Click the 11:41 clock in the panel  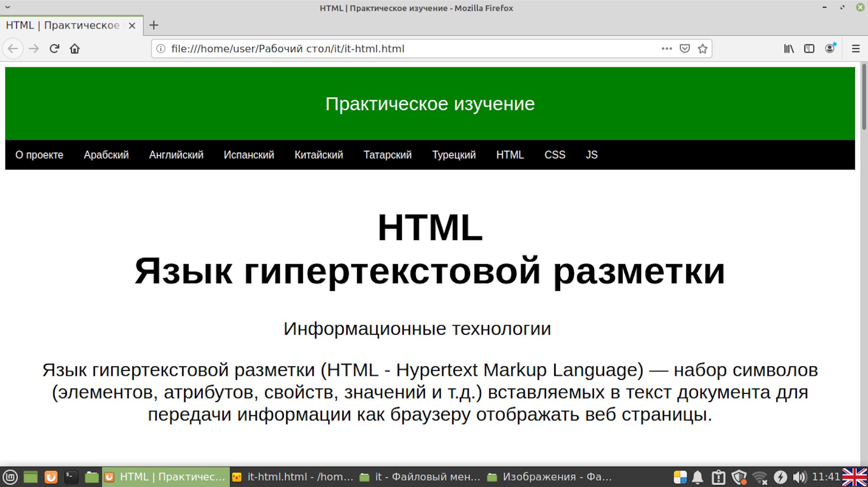(826, 477)
